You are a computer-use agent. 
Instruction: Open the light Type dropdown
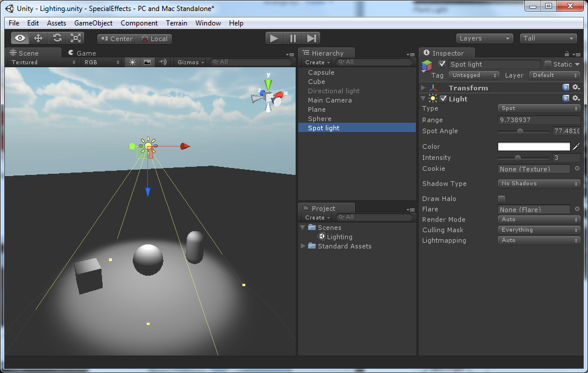[539, 108]
